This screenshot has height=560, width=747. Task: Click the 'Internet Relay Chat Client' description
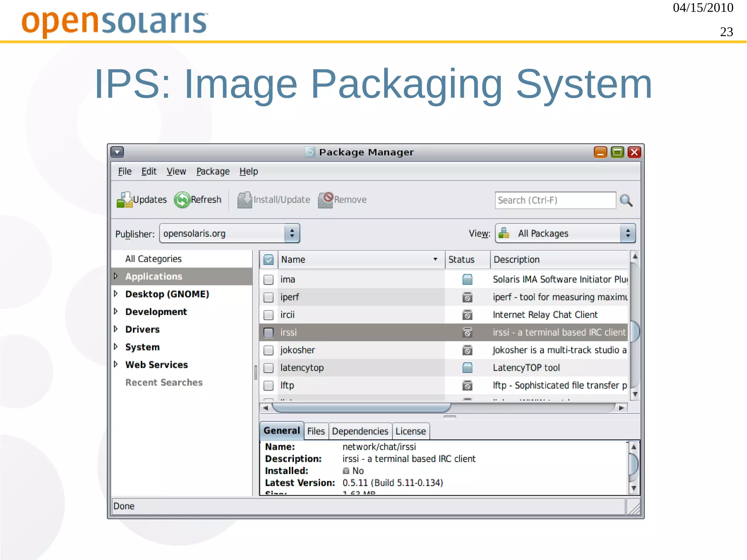545,314
